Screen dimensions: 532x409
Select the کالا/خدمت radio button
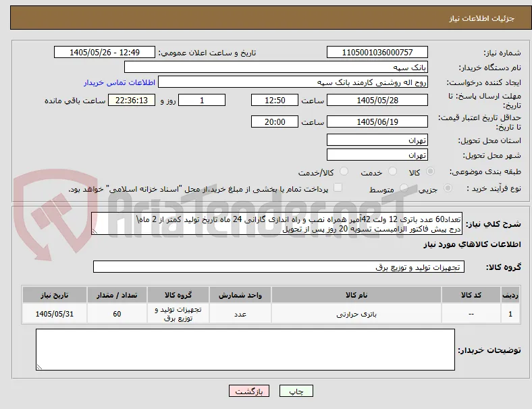[344, 171]
